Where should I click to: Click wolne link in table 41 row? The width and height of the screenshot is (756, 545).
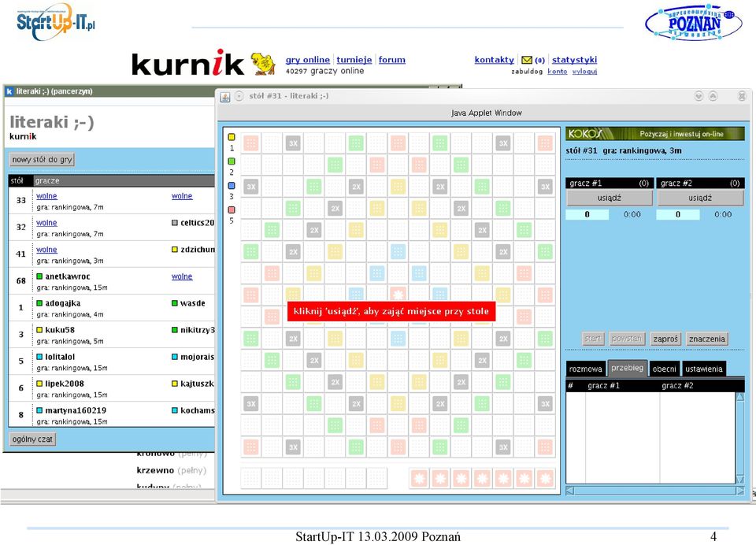(x=46, y=250)
